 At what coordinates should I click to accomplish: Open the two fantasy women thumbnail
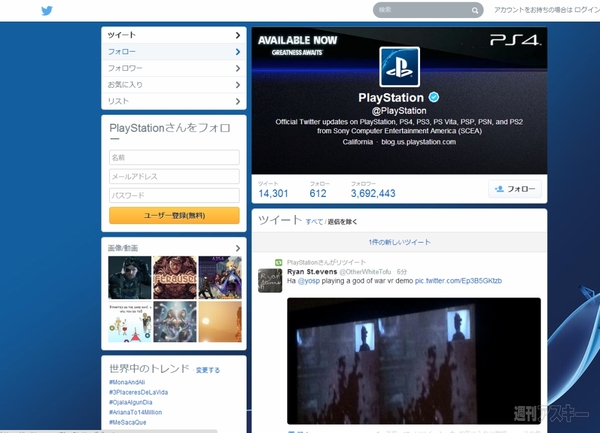point(175,322)
